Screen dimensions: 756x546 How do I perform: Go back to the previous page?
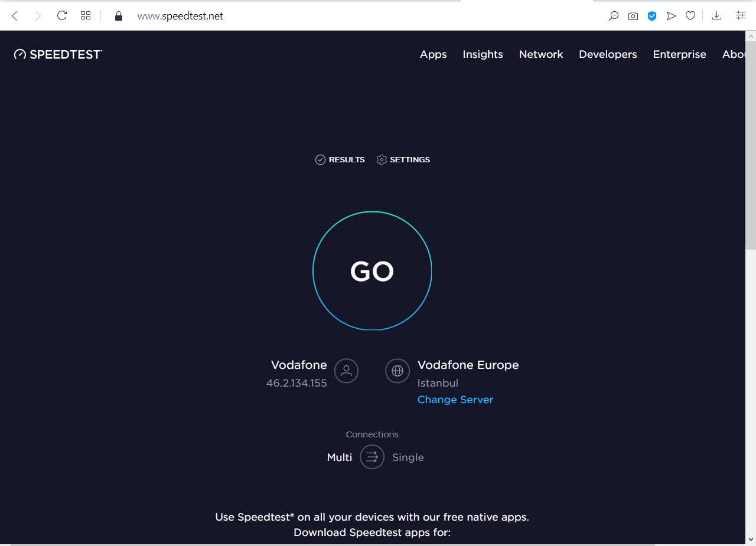pyautogui.click(x=15, y=16)
